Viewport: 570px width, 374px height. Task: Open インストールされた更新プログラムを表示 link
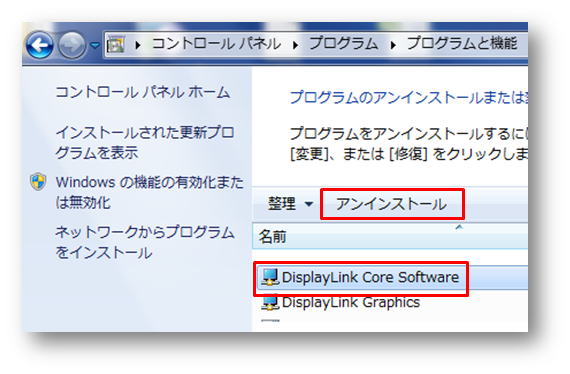pos(144,142)
